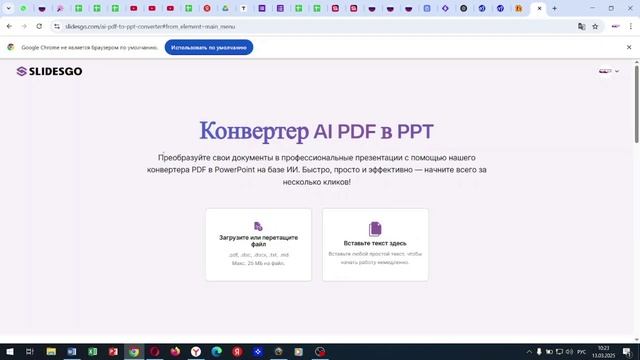Go back to the previous page
The height and width of the screenshot is (360, 640).
[9, 27]
